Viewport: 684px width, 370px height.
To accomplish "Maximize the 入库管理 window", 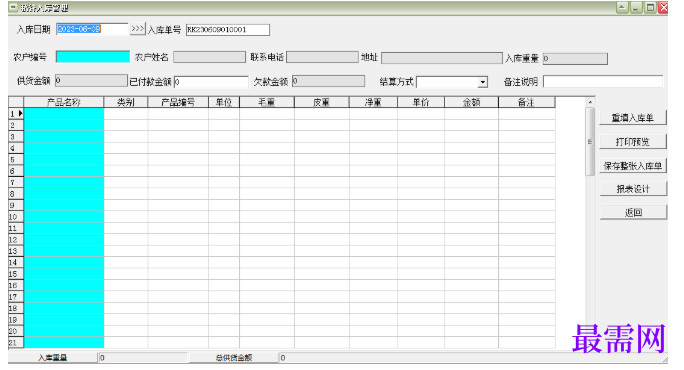I will click(650, 7).
